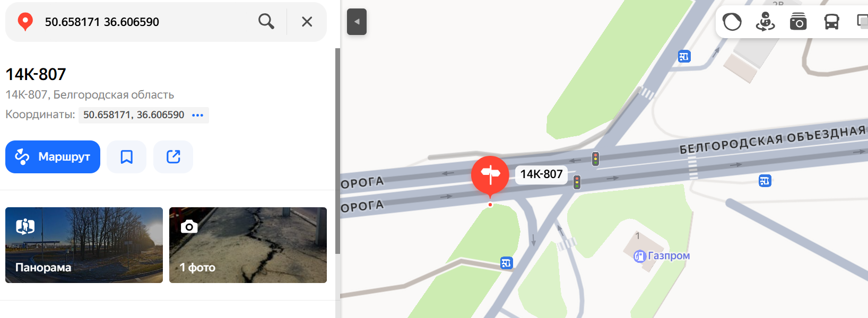Toggle street panoramas layer on map
Screen dimensions: 868x318
765,22
